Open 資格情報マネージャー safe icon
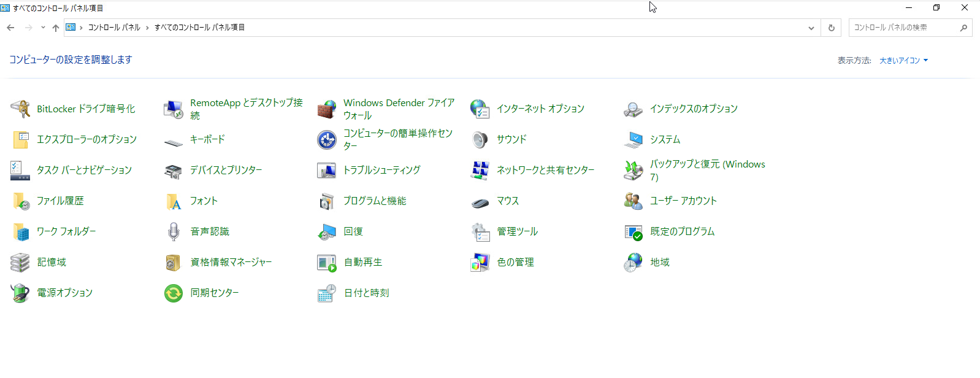 coord(174,263)
